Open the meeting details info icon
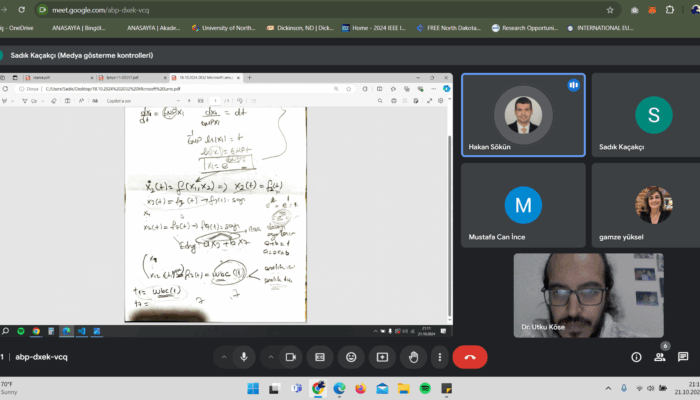 [636, 356]
